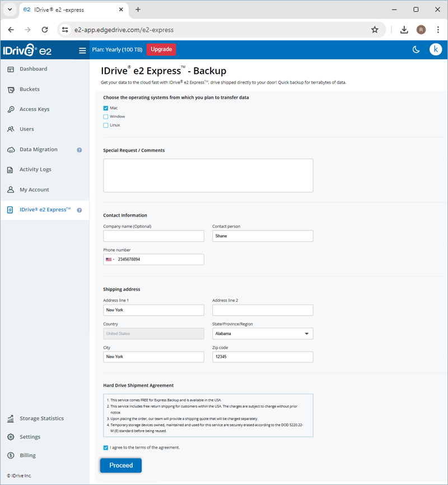Uncheck the Mac operating system checkbox

[106, 108]
